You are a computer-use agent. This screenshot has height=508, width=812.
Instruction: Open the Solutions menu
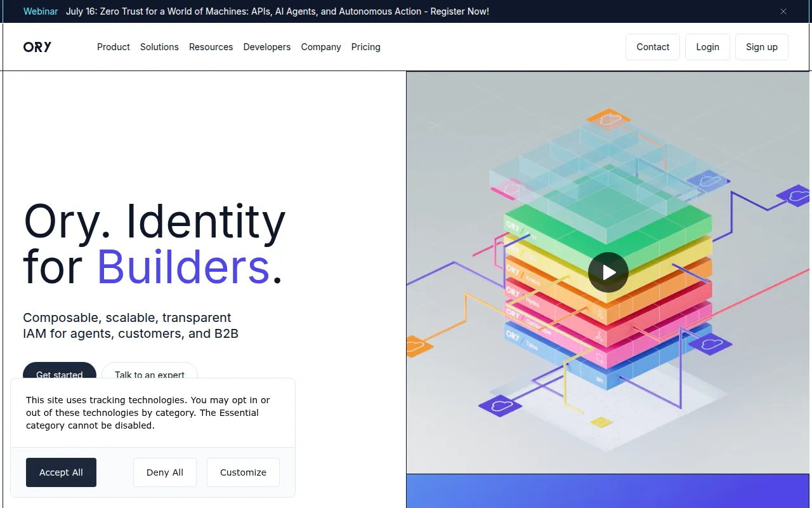[x=159, y=47]
